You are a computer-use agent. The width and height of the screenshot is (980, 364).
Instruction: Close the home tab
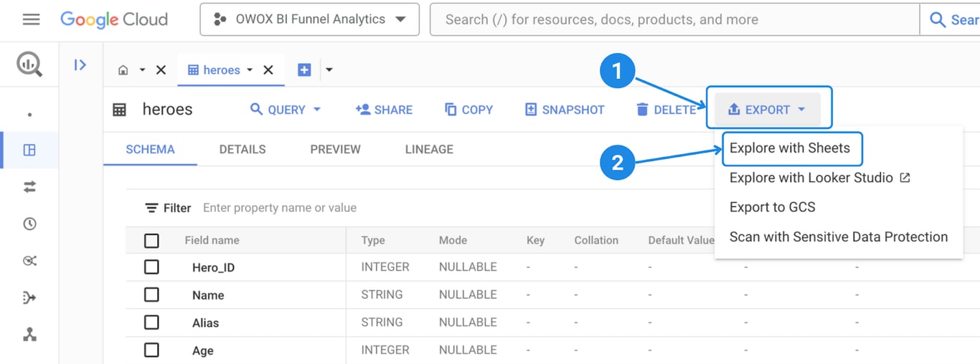click(161, 70)
